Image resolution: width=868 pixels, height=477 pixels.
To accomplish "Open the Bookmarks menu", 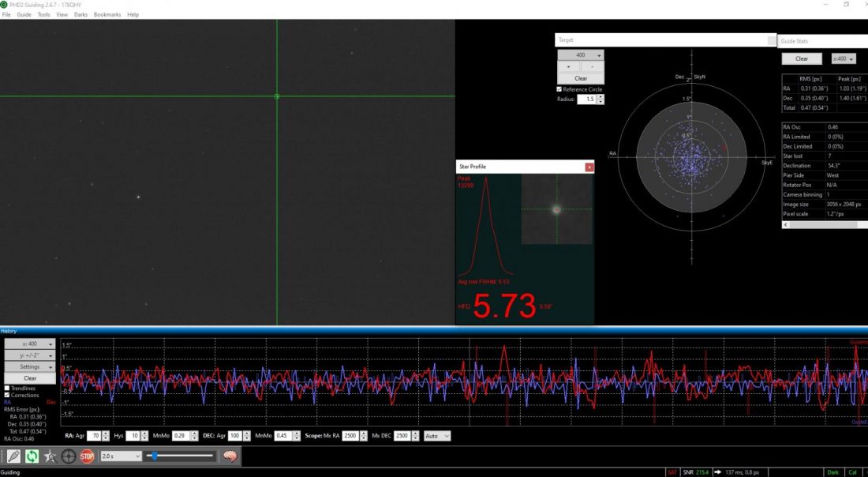I will click(x=107, y=15).
